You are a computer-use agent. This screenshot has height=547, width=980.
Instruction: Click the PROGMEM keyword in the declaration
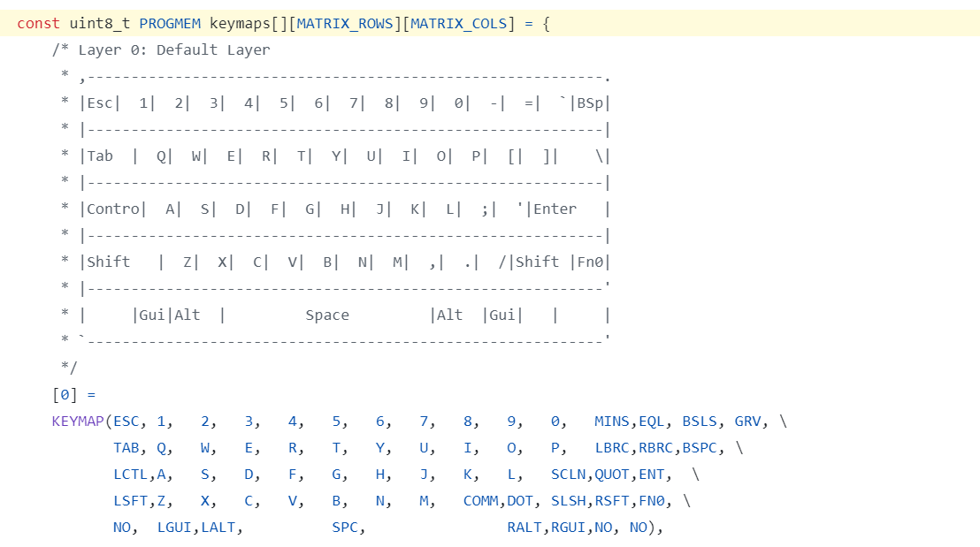tap(170, 24)
